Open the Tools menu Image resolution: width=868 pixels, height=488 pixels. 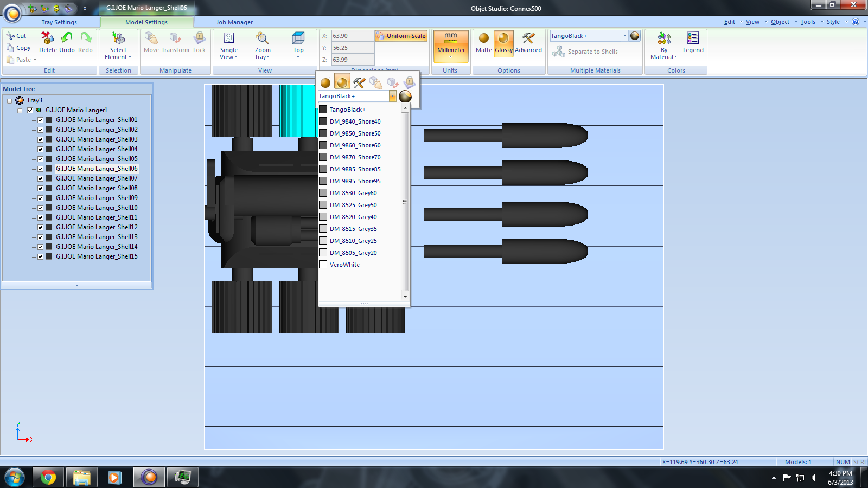[808, 22]
